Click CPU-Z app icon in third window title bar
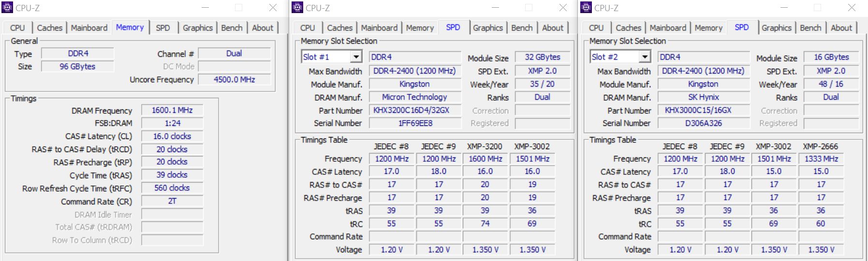The width and height of the screenshot is (868, 261). tap(586, 7)
